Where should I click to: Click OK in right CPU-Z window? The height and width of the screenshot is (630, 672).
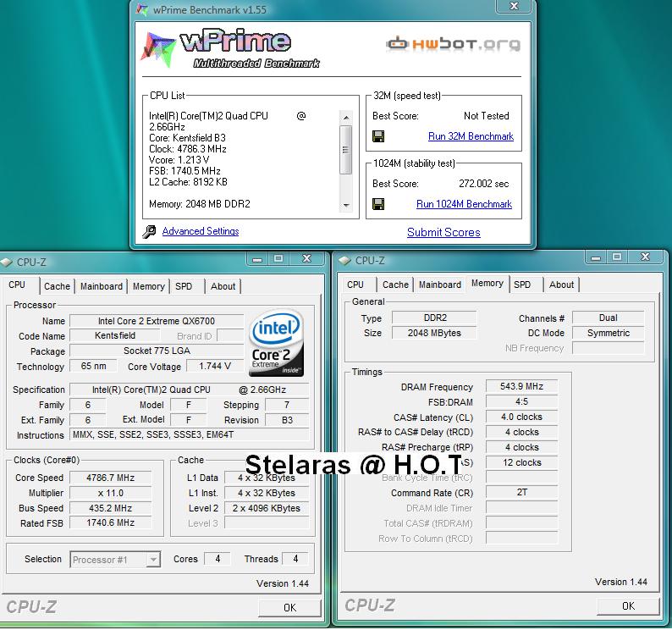point(628,606)
